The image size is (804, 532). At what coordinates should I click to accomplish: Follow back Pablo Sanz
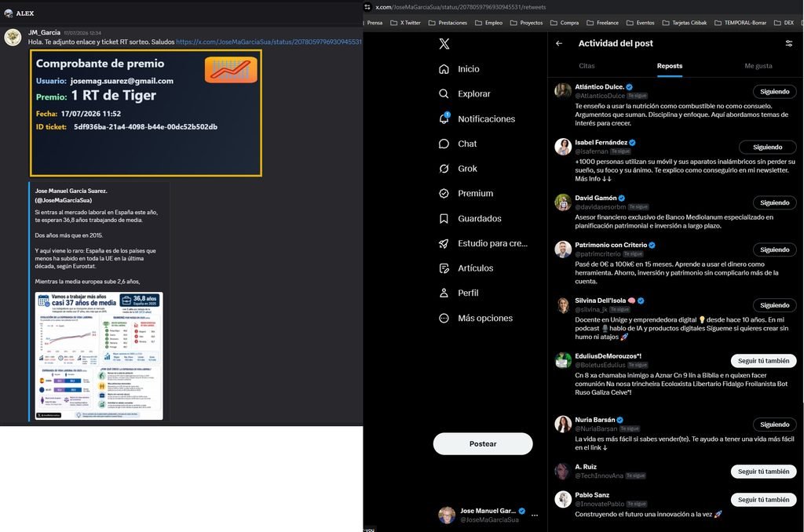click(x=763, y=500)
